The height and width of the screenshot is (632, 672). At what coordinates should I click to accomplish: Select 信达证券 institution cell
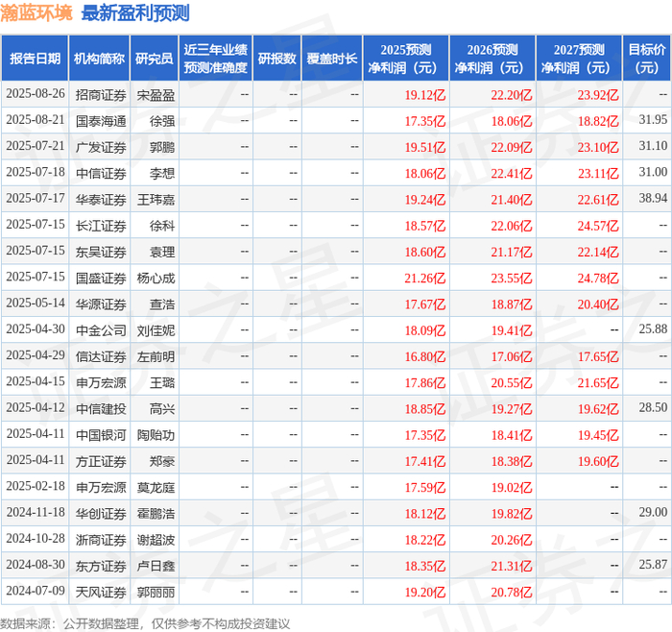pyautogui.click(x=101, y=356)
